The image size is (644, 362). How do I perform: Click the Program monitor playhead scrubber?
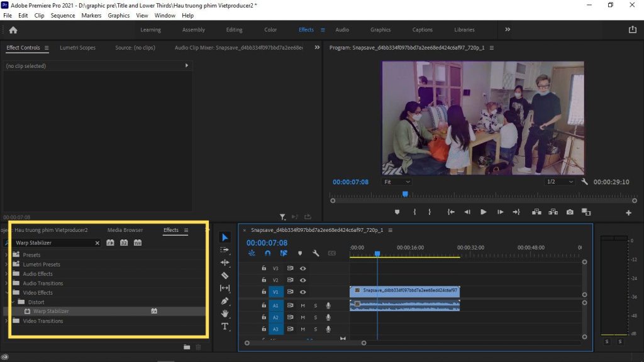pyautogui.click(x=405, y=195)
